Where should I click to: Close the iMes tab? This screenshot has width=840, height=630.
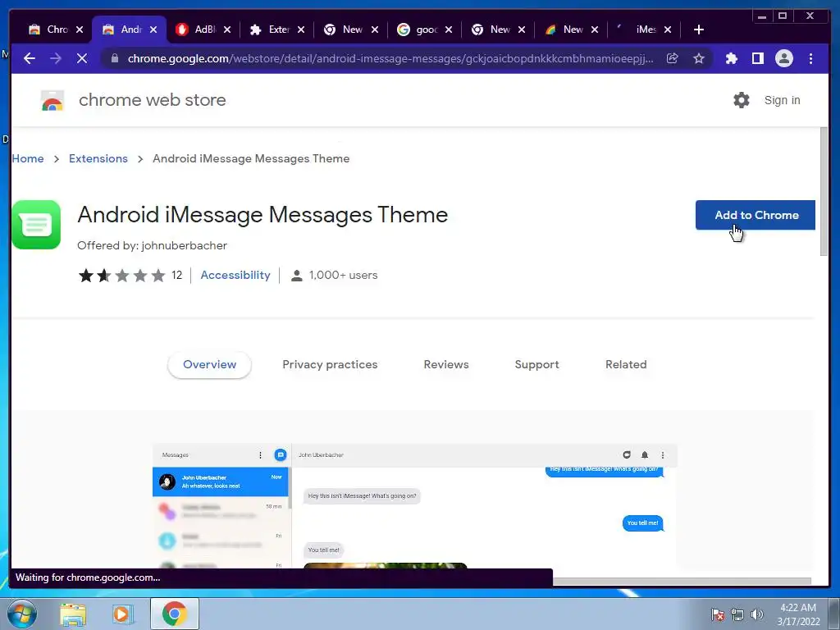click(668, 30)
